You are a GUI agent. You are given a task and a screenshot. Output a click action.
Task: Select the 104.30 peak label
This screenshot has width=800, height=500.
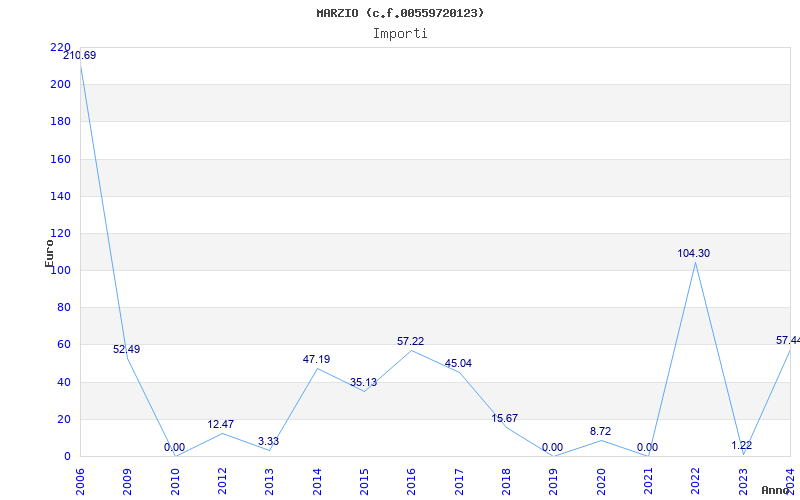694,254
